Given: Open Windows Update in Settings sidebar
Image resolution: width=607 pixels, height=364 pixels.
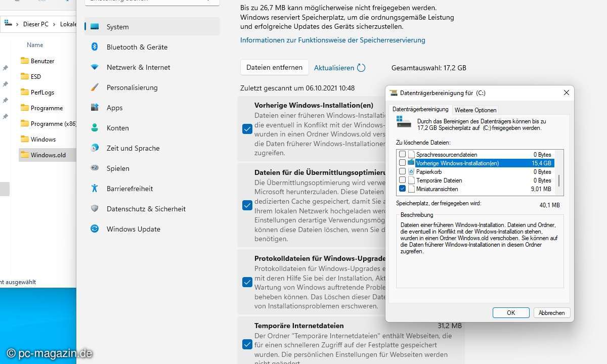Looking at the screenshot, I should click(x=152, y=229).
